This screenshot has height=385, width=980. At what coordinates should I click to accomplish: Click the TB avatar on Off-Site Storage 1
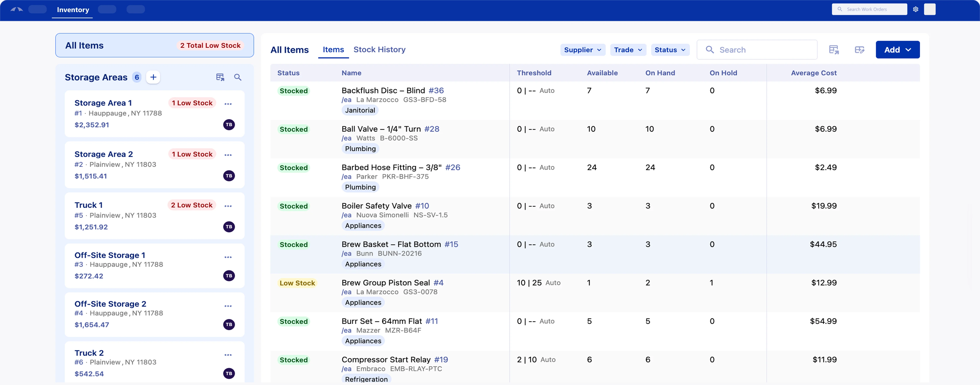point(229,276)
